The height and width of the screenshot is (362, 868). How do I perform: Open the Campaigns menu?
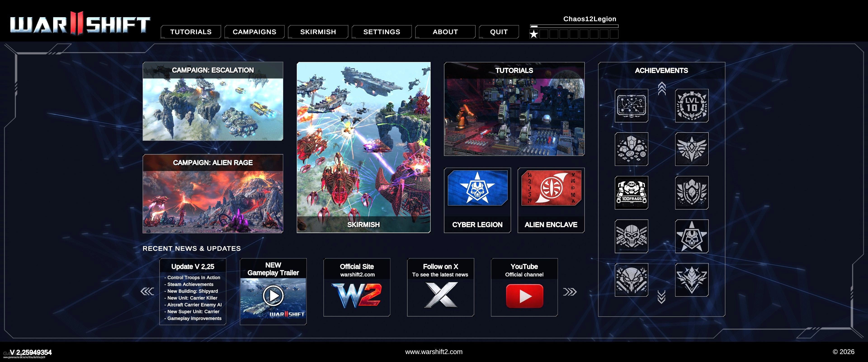click(254, 32)
